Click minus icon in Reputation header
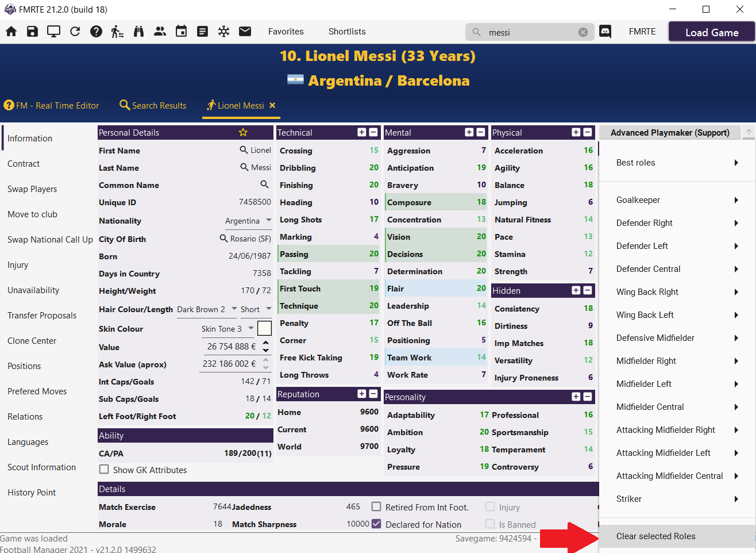Screen dimensions: 756x553 (373, 394)
